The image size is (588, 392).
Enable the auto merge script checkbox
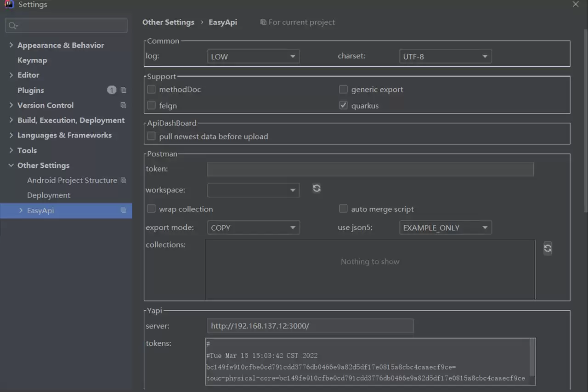tap(343, 209)
